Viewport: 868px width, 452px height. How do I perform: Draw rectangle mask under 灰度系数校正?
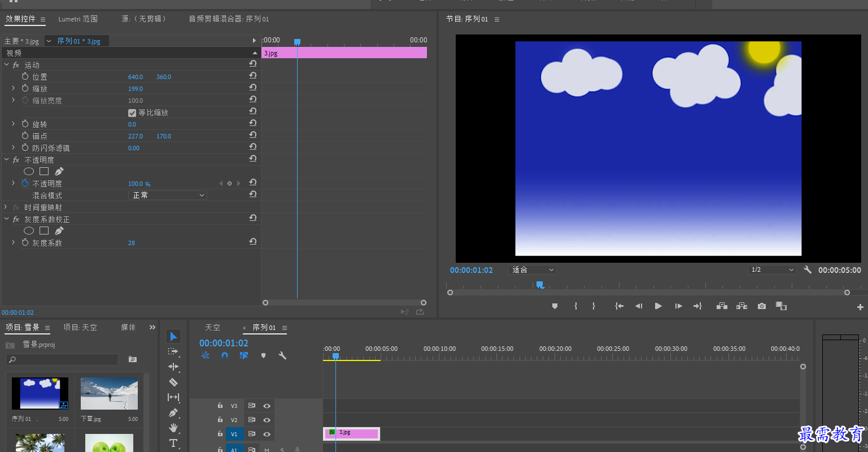(x=44, y=231)
